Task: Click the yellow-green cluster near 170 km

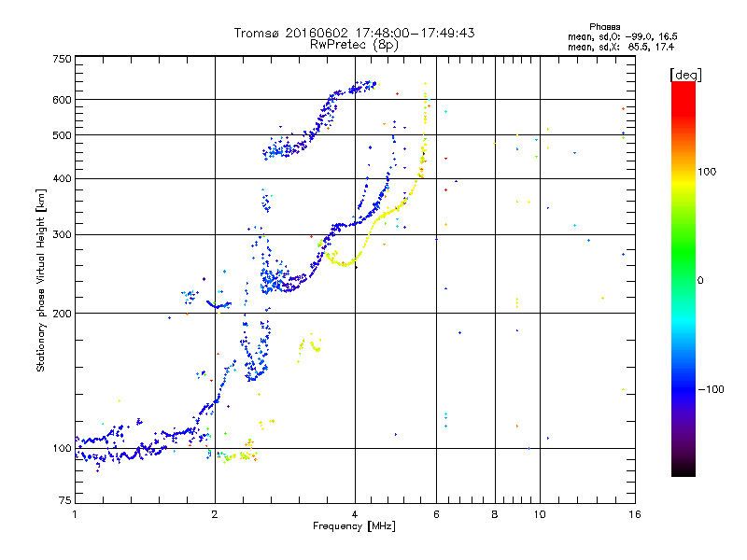Action: [x=310, y=346]
